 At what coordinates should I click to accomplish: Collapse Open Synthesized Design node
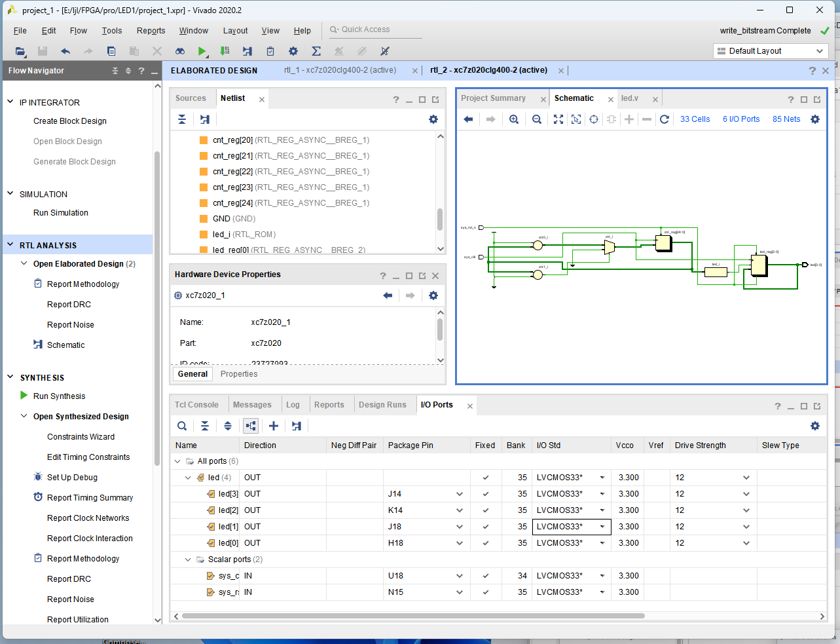[24, 416]
